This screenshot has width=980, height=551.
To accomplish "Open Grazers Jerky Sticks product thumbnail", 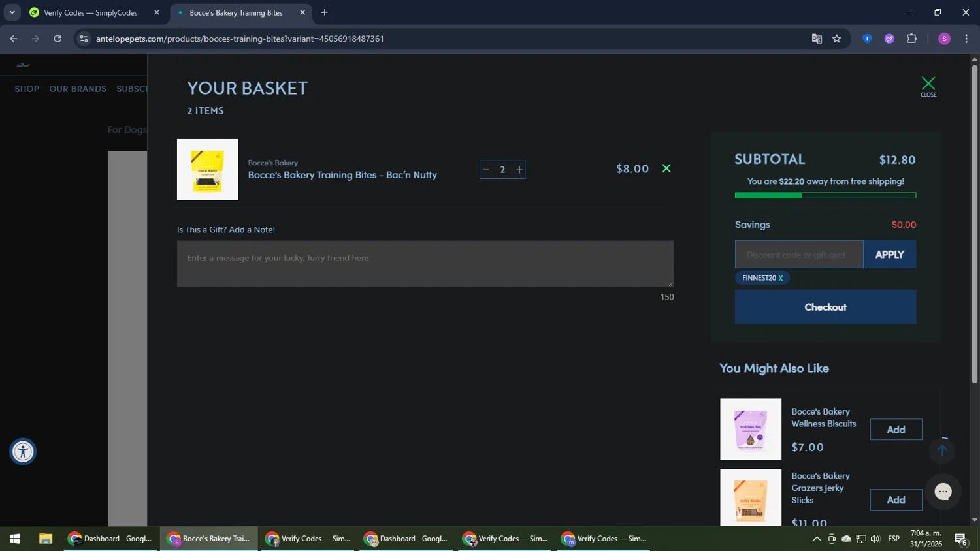I will 751,497.
